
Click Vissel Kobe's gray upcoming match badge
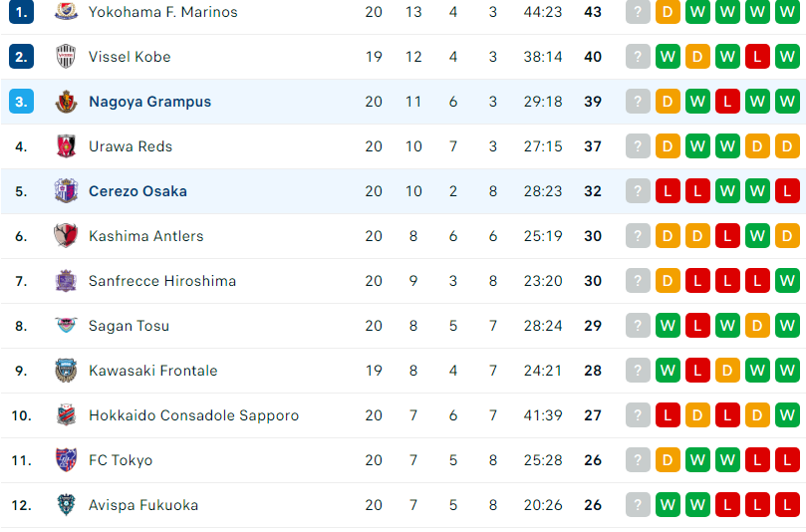point(638,57)
